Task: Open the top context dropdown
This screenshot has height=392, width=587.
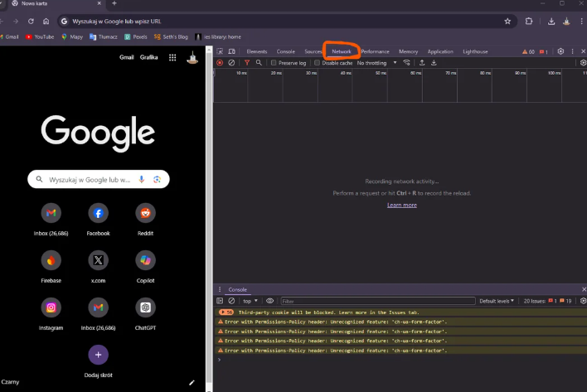Action: coord(250,301)
